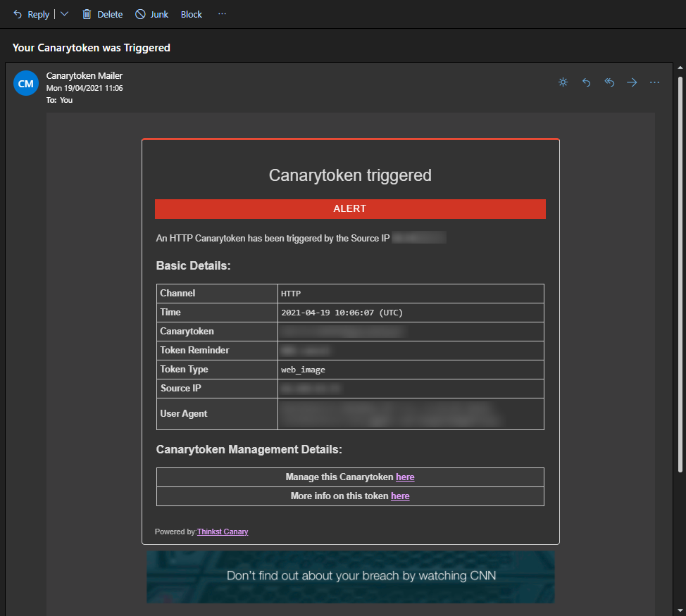The height and width of the screenshot is (616, 686).
Task: Open the Thinkst Canary link
Action: [223, 532]
